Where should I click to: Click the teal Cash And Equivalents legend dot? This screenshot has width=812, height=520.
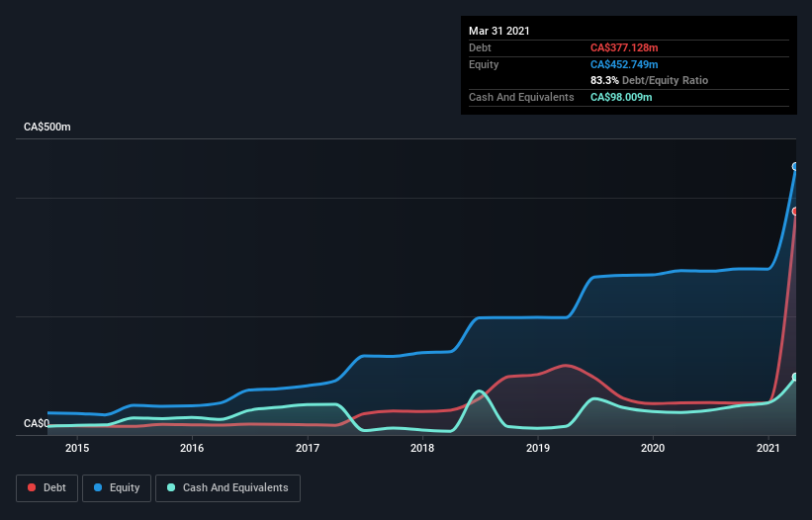click(171, 488)
